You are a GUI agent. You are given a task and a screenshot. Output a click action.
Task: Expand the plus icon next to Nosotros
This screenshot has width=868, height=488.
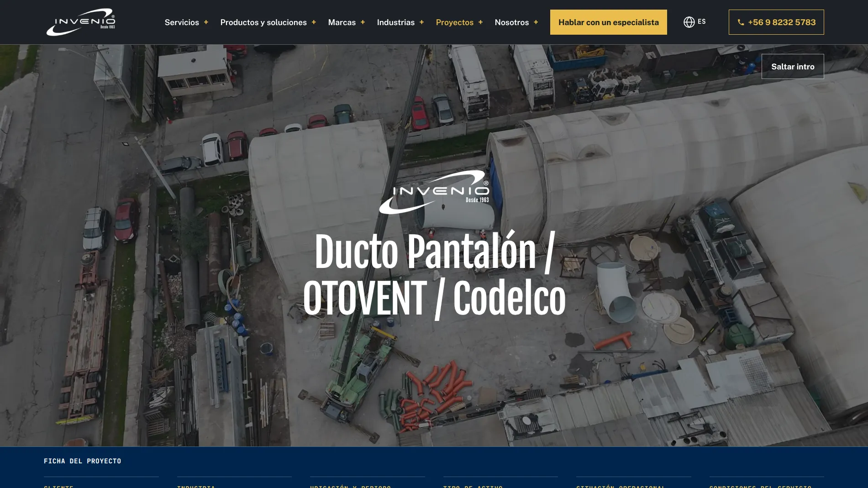click(x=536, y=22)
